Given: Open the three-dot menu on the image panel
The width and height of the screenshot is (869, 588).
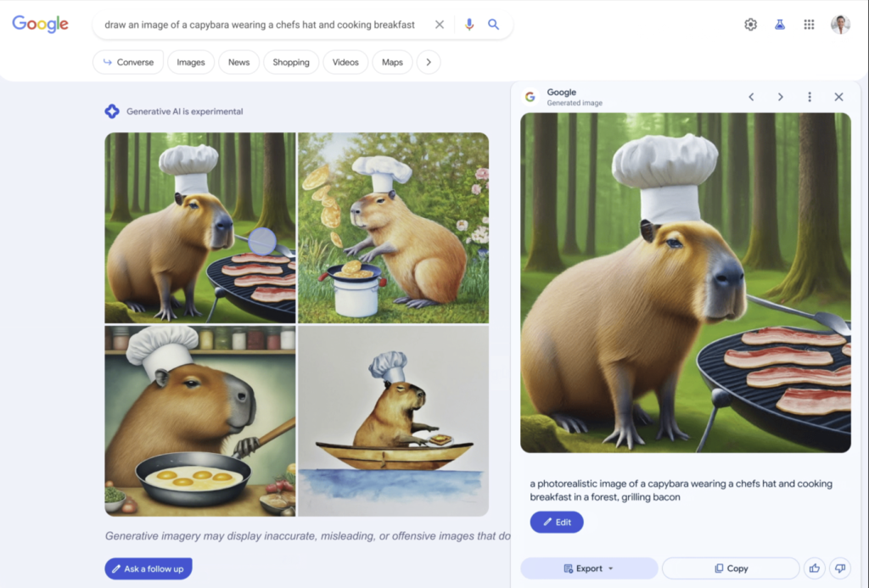Looking at the screenshot, I should pos(809,97).
